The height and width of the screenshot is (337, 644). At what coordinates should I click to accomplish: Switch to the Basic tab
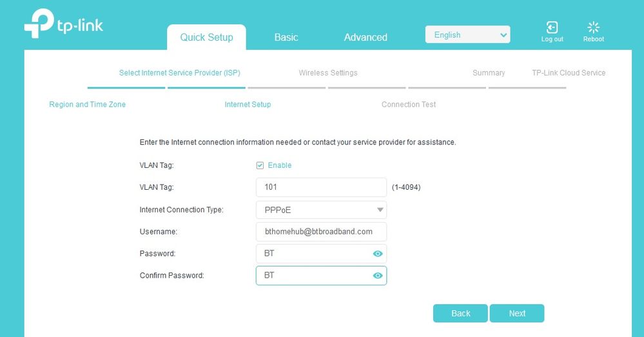(x=286, y=37)
